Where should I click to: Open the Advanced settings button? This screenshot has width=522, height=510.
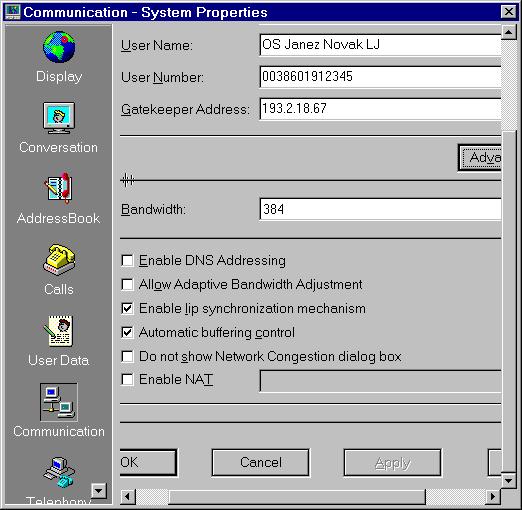click(480, 158)
